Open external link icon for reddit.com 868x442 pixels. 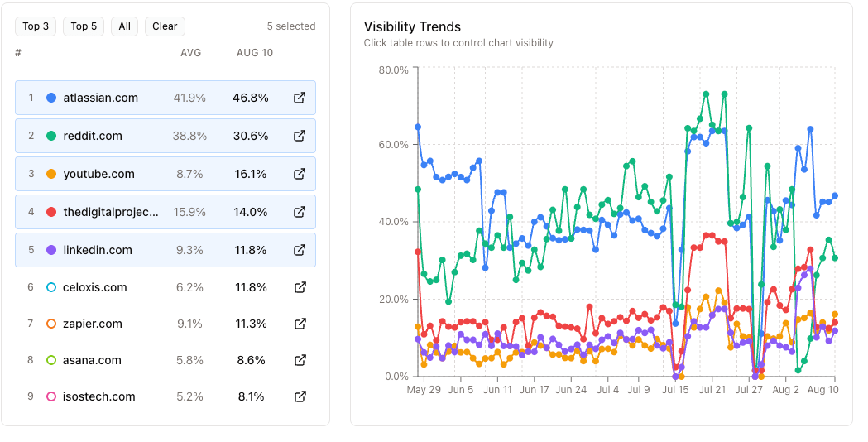(300, 136)
